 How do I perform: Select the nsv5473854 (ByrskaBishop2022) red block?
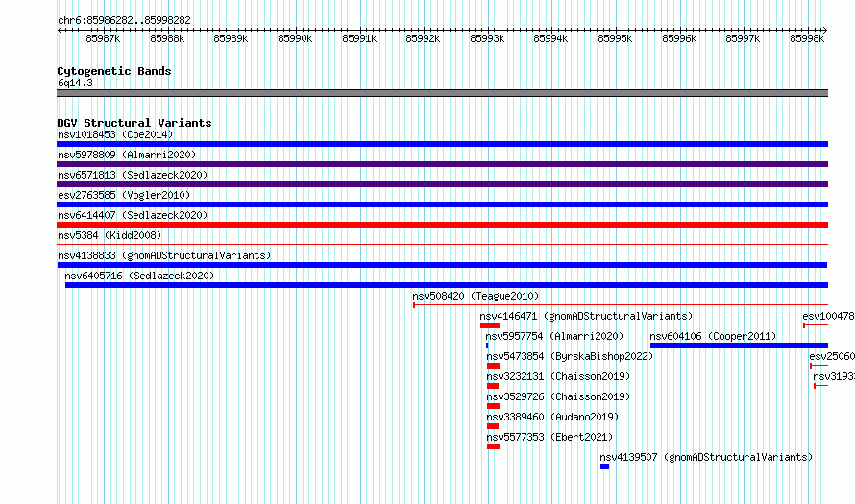point(493,366)
